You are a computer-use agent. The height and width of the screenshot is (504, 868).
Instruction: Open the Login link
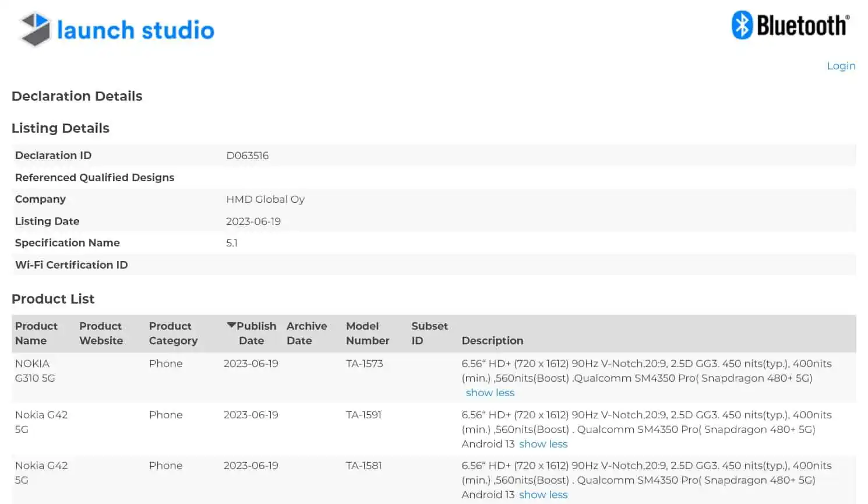point(841,66)
